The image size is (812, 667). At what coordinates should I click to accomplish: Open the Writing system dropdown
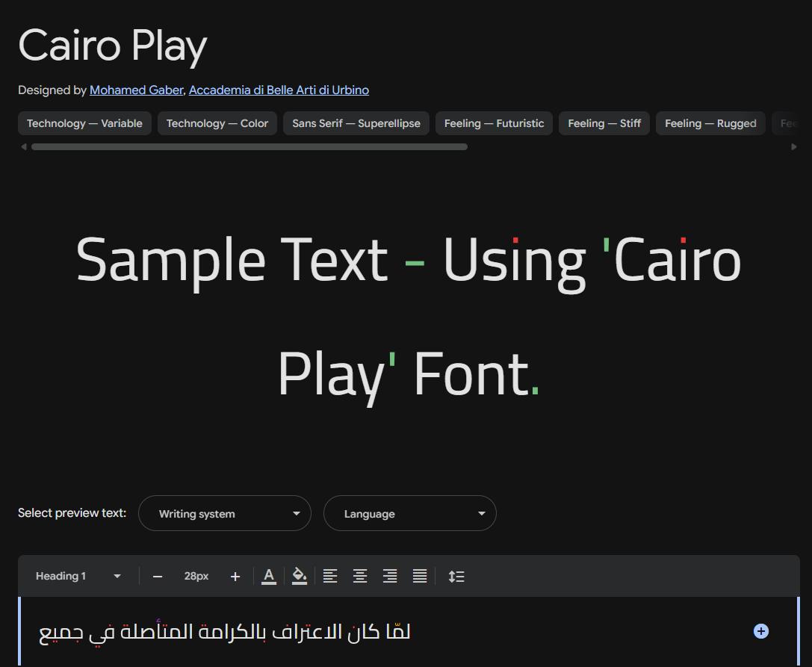click(x=225, y=513)
